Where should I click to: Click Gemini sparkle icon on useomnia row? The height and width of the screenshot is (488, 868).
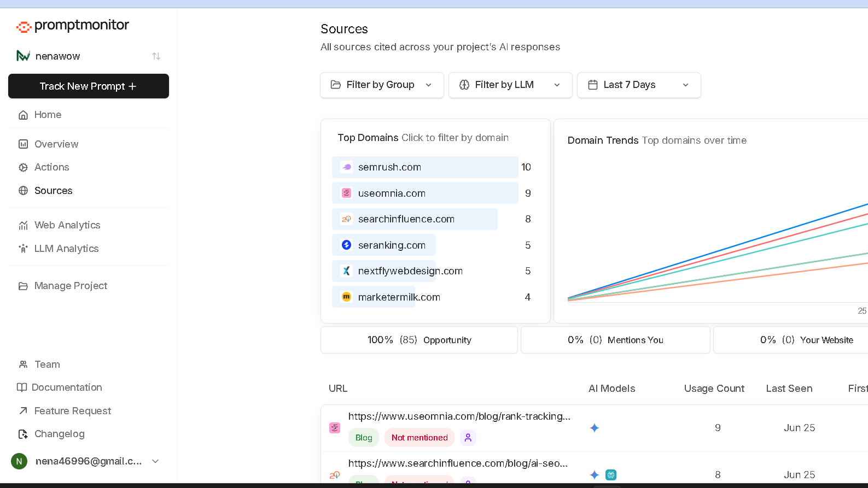[595, 428]
